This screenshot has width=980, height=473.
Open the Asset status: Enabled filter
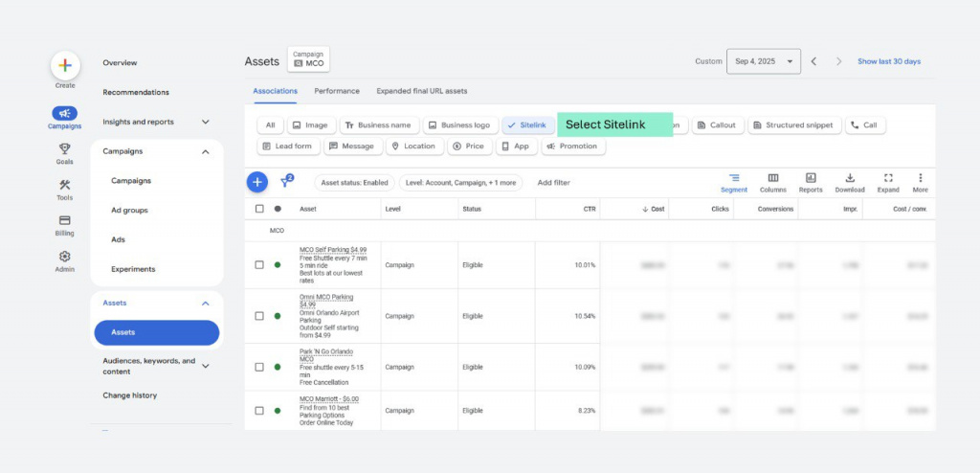coord(354,183)
